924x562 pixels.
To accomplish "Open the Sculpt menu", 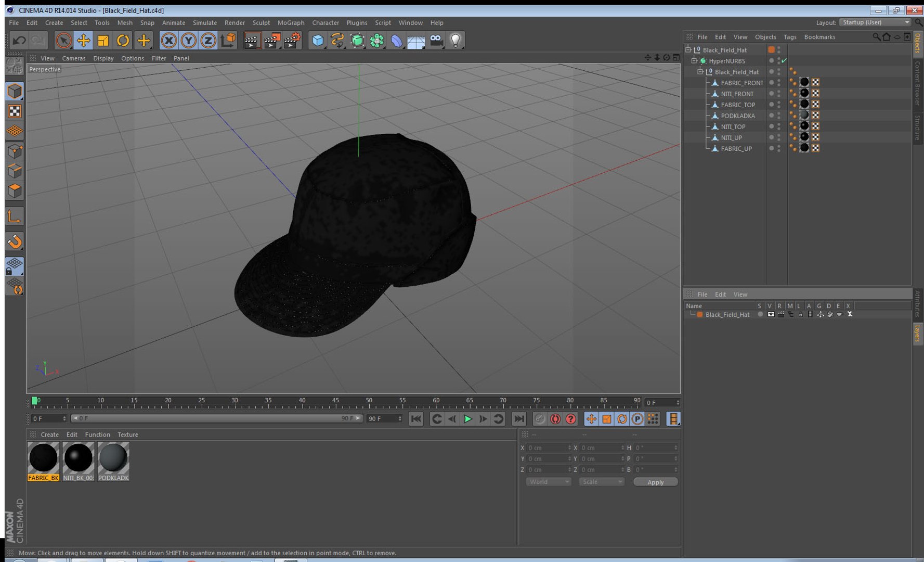I will [x=261, y=23].
